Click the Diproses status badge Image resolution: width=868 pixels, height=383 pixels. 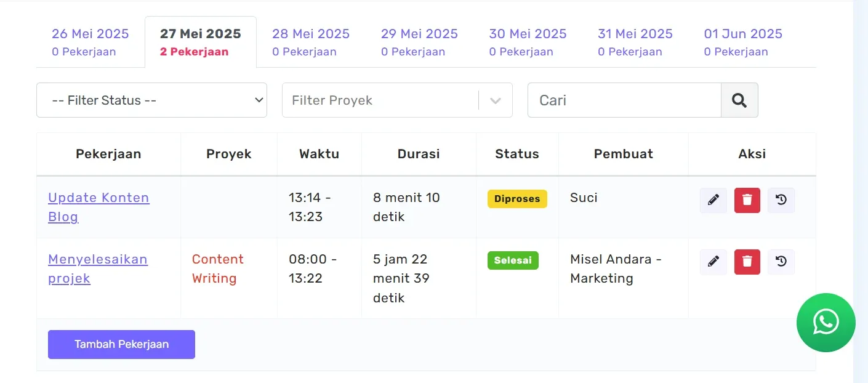[x=517, y=199]
